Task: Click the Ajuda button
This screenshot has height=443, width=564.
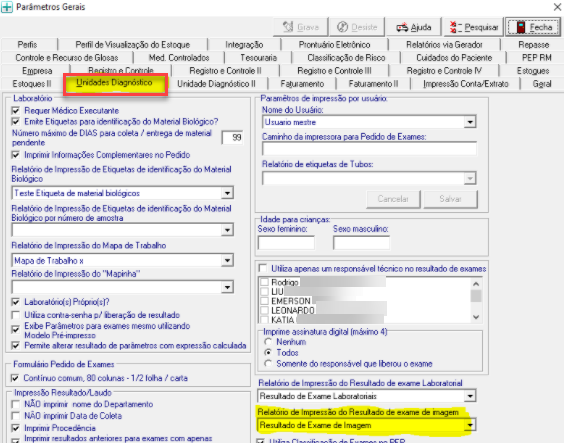Action: tap(413, 27)
